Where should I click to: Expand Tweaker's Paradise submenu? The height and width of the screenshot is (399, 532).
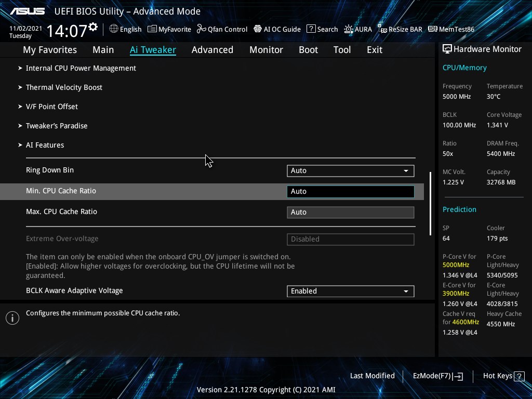tap(56, 126)
